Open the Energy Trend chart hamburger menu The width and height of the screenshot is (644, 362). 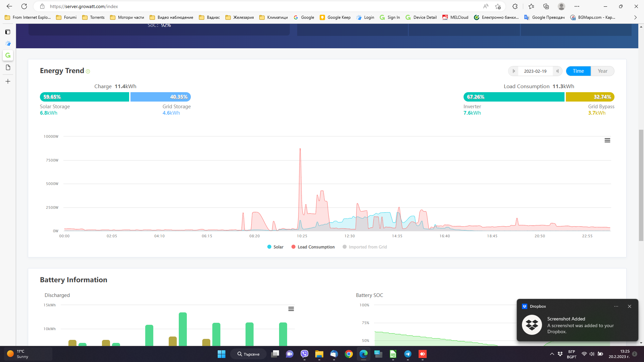point(607,140)
